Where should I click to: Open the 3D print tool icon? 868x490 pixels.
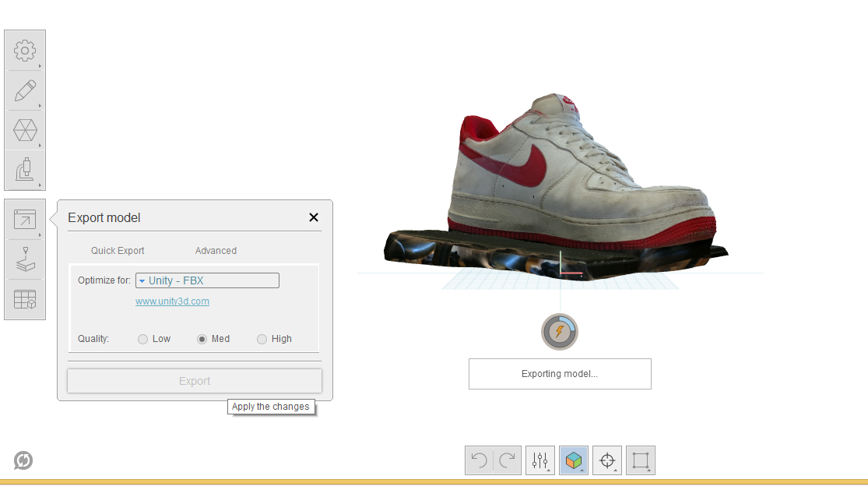(25, 259)
